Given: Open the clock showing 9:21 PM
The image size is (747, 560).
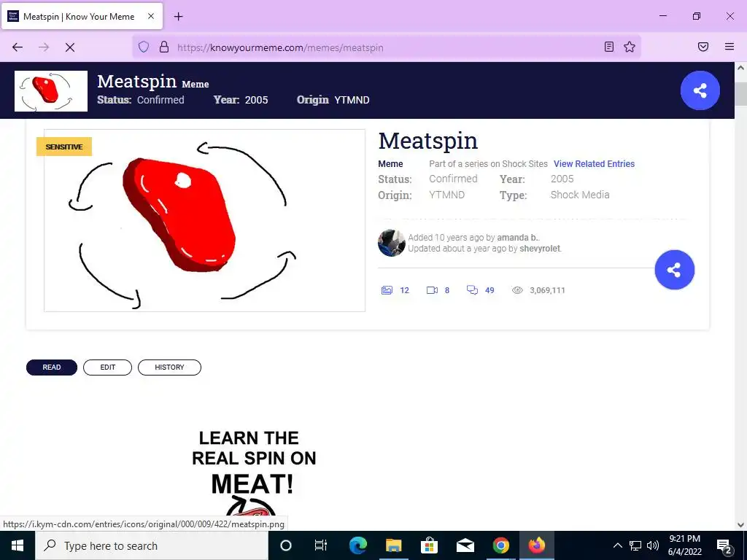Looking at the screenshot, I should point(684,545).
